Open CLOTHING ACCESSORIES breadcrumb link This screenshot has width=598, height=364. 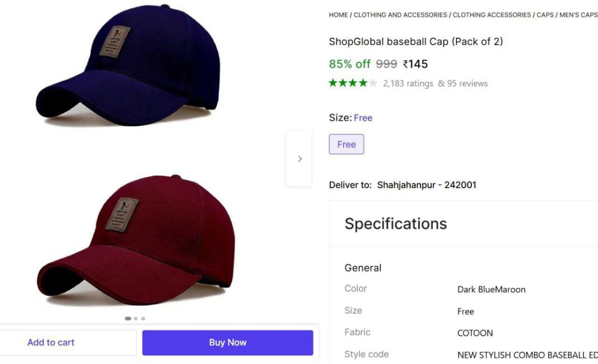pyautogui.click(x=492, y=15)
